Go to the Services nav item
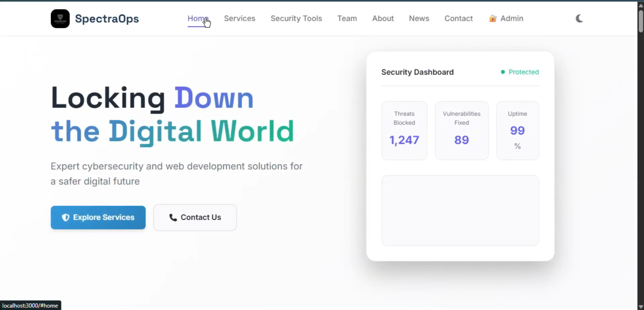 239,18
